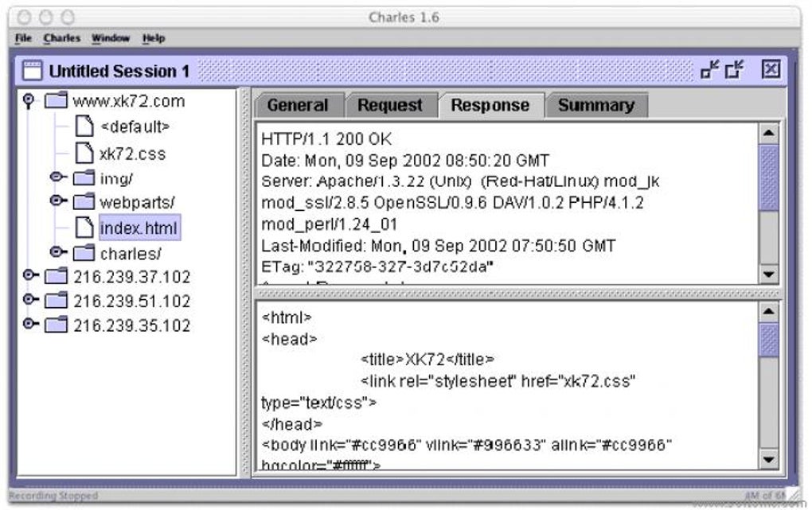Select host 216.239.37.102 label
Screen dimensions: 812x510
[131, 277]
